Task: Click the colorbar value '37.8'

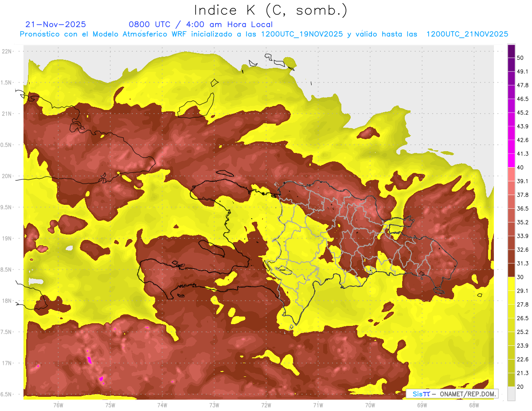Action: click(523, 195)
